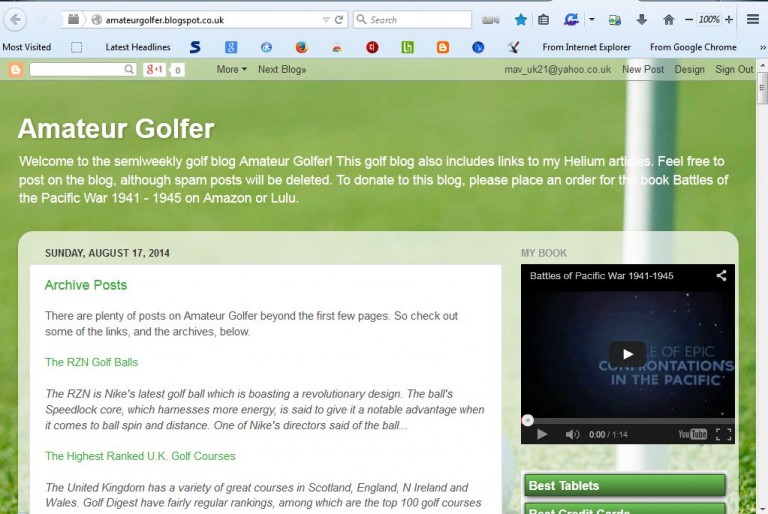Click the browser home icon
This screenshot has width=768, height=514.
669,19
